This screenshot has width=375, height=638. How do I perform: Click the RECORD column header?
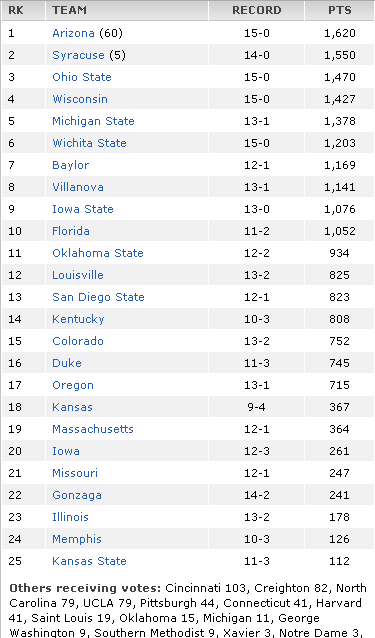pyautogui.click(x=256, y=10)
